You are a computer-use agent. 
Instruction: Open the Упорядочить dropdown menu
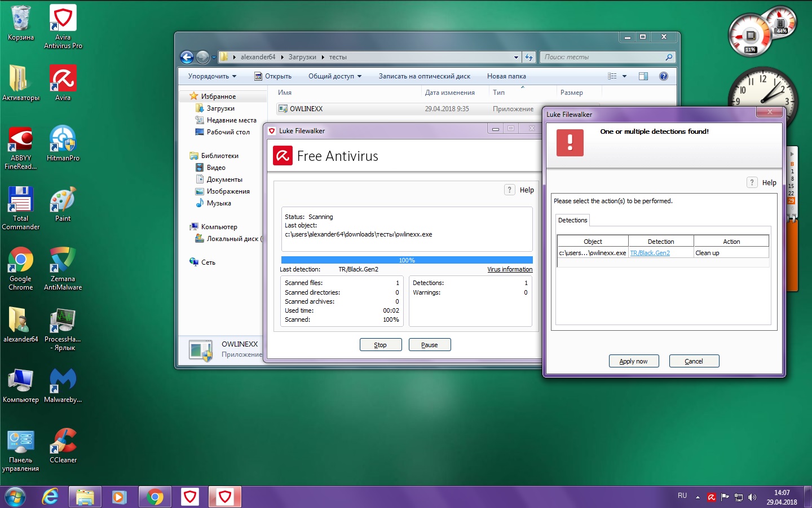pyautogui.click(x=212, y=76)
